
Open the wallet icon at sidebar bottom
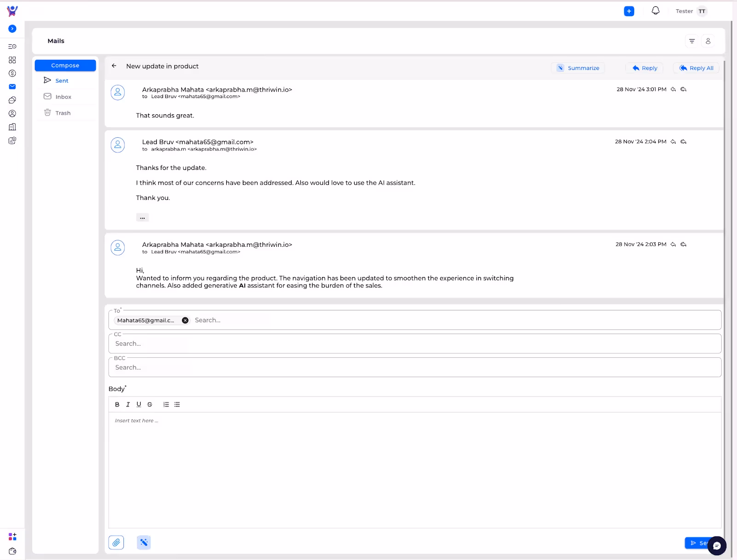click(x=12, y=551)
